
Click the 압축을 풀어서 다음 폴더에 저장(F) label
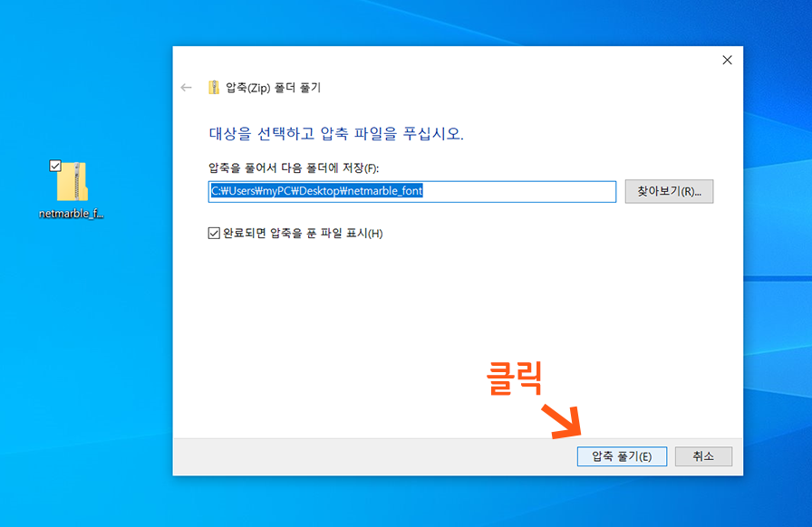(x=294, y=168)
